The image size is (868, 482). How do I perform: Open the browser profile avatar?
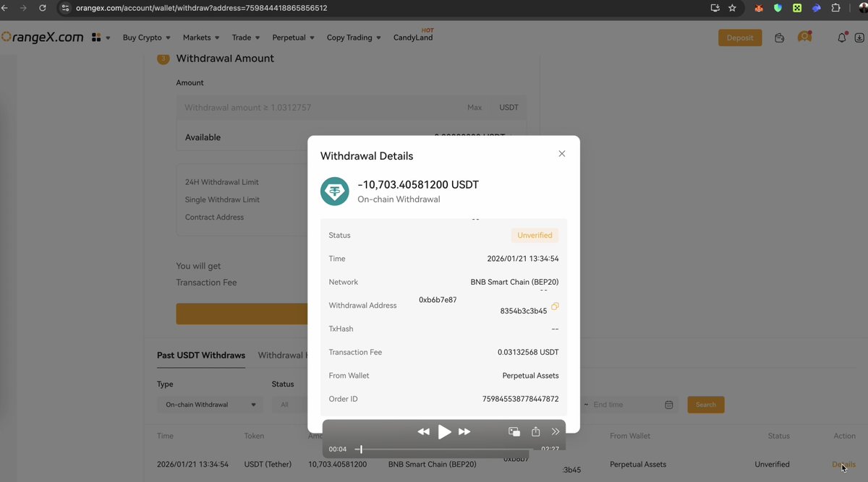click(862, 8)
